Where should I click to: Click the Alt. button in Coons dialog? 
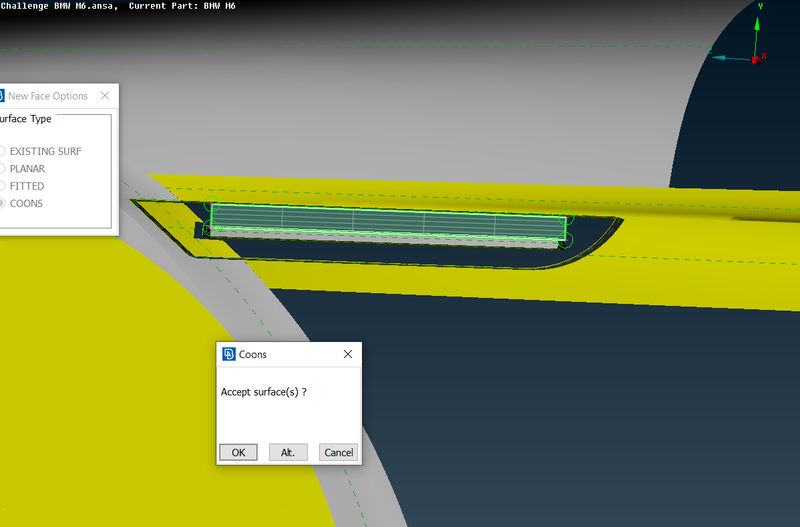tap(288, 452)
